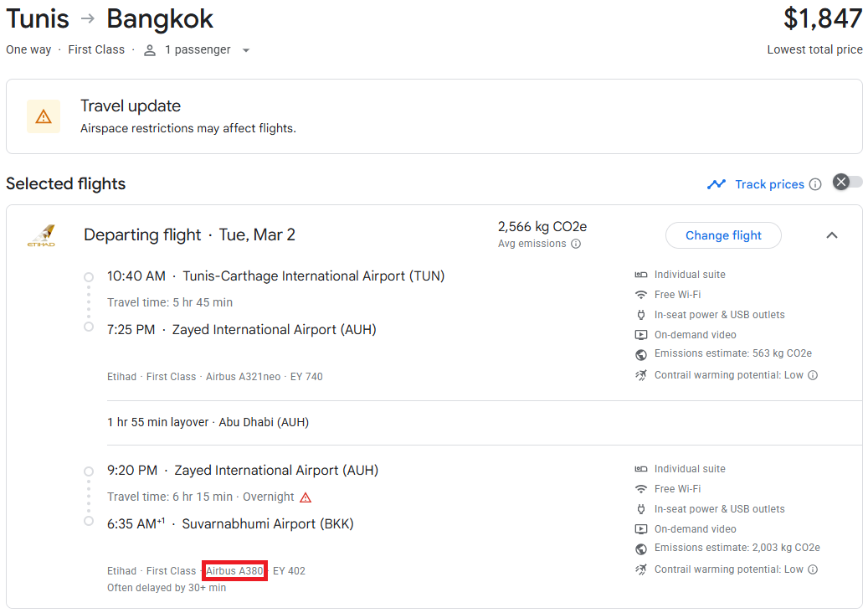Click second leg Free Wi-Fi icon
868x613 pixels.
[640, 489]
